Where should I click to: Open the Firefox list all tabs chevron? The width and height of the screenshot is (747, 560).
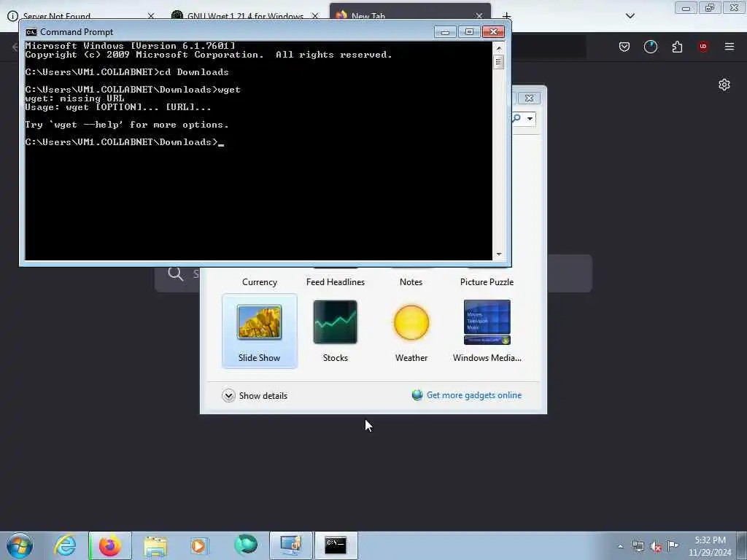[630, 16]
